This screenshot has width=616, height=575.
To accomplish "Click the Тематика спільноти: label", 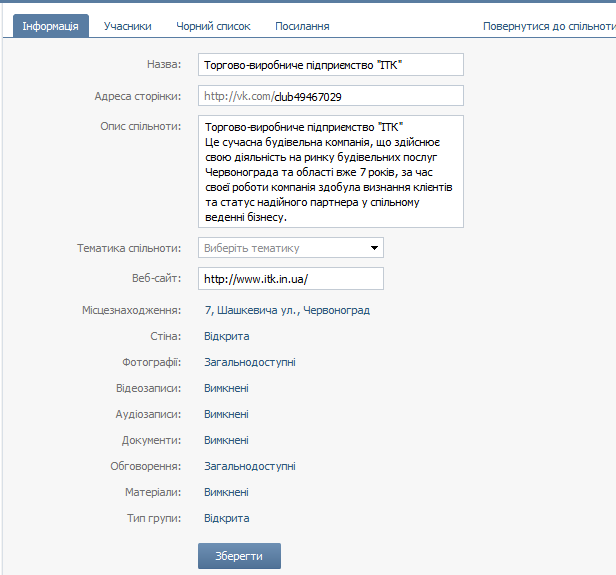I will coord(129,248).
